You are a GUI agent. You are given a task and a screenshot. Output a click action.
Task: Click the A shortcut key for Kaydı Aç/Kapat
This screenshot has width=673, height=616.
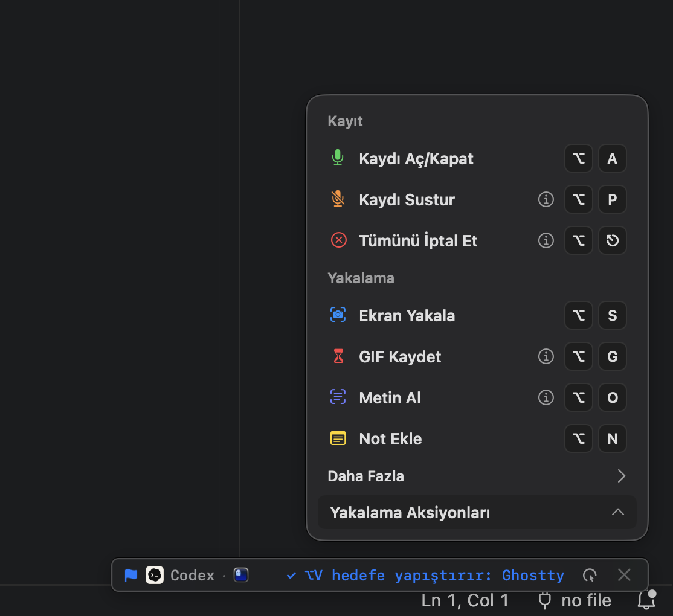pyautogui.click(x=612, y=158)
